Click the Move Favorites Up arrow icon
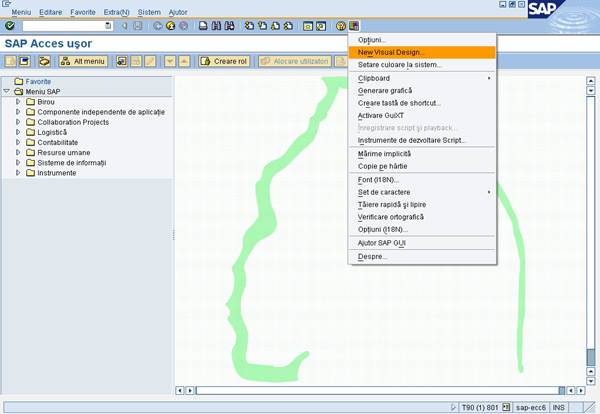This screenshot has width=600, height=414. click(184, 61)
